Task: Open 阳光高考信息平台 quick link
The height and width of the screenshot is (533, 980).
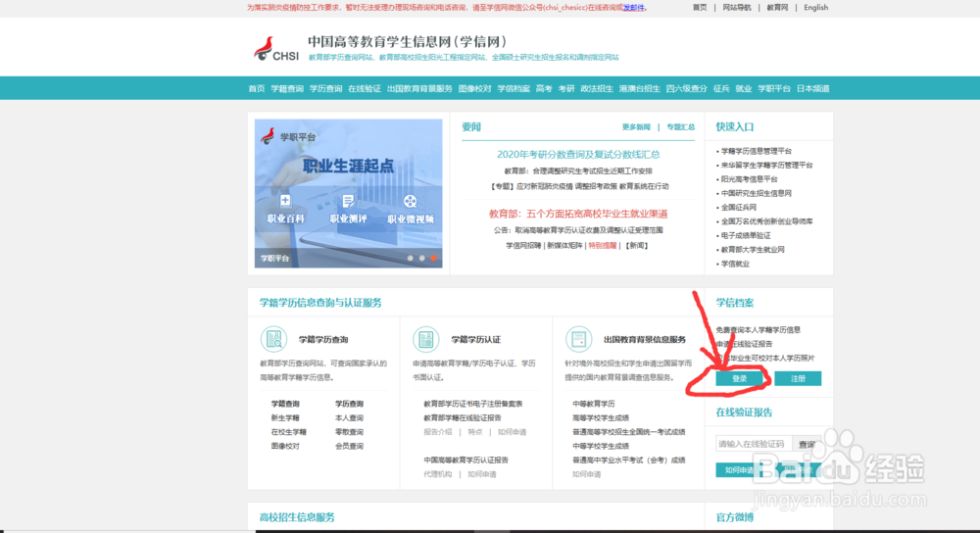Action: (x=750, y=179)
